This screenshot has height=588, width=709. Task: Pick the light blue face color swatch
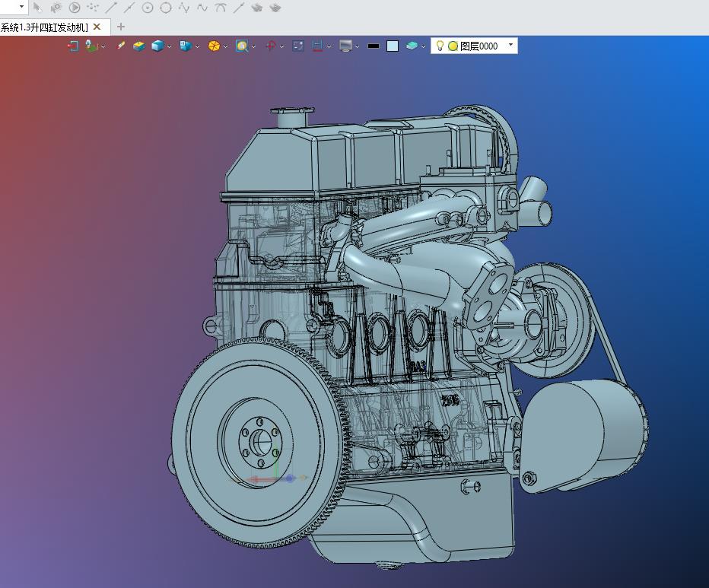(x=393, y=46)
